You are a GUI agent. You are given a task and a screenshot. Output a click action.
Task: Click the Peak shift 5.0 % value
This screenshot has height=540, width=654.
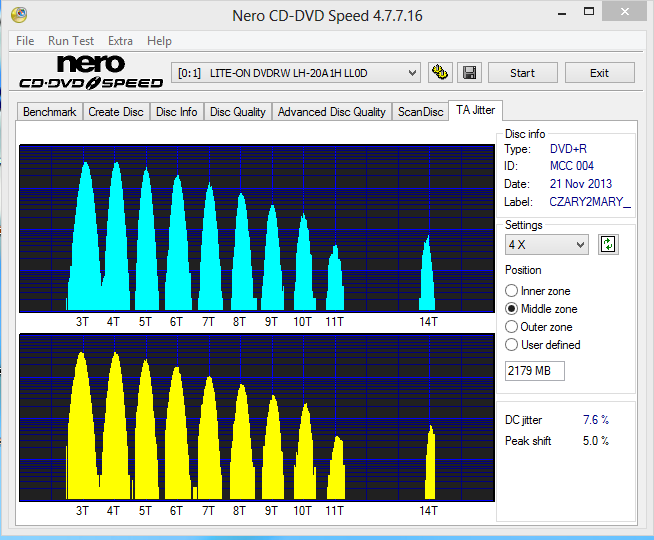[x=596, y=441]
